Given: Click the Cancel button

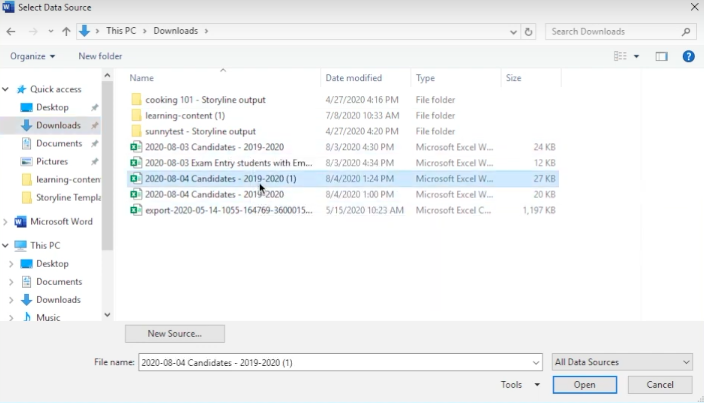Looking at the screenshot, I should (660, 385).
